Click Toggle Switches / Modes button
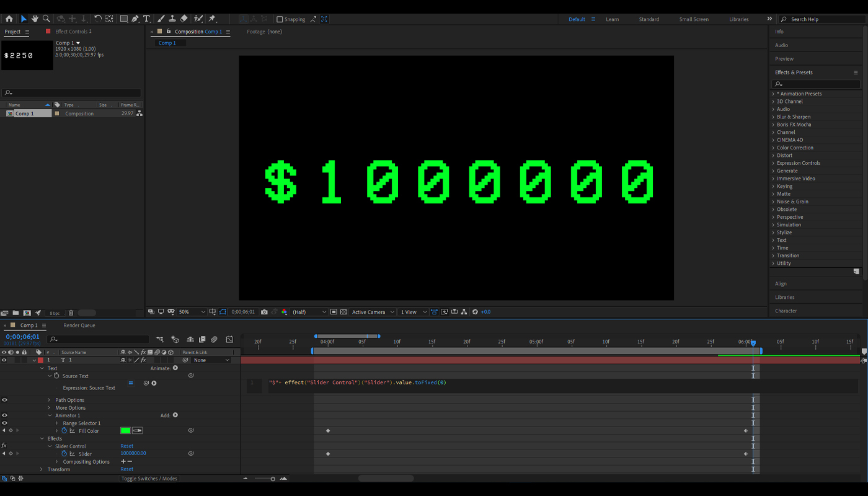The height and width of the screenshot is (496, 868). click(149, 479)
